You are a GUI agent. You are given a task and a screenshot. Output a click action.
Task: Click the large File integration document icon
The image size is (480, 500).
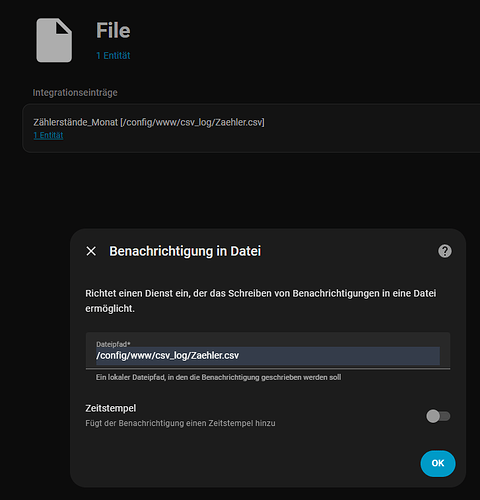tap(54, 40)
